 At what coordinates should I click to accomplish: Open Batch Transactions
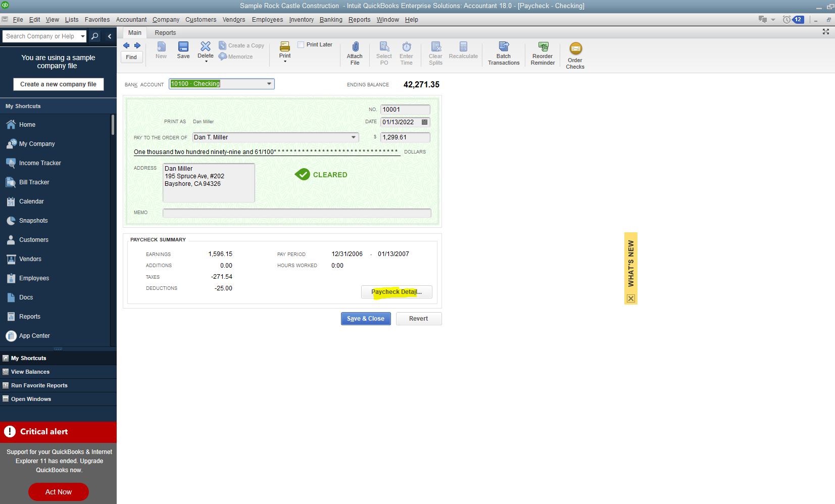click(503, 53)
